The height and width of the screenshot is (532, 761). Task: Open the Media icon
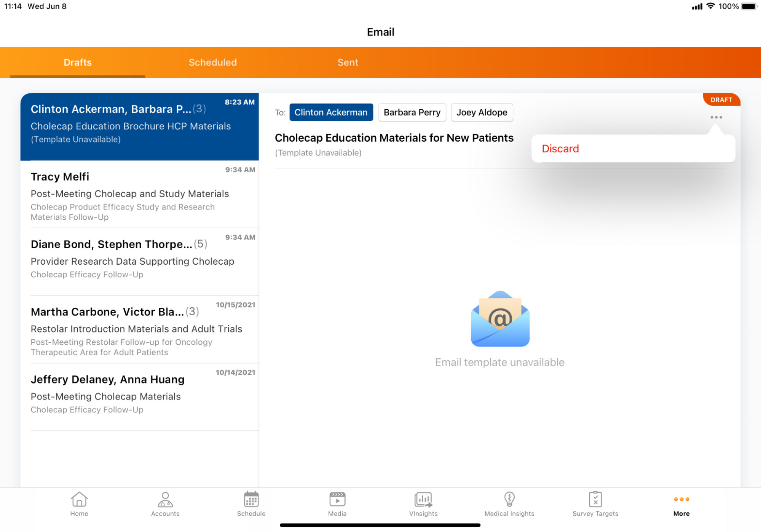pos(337,499)
